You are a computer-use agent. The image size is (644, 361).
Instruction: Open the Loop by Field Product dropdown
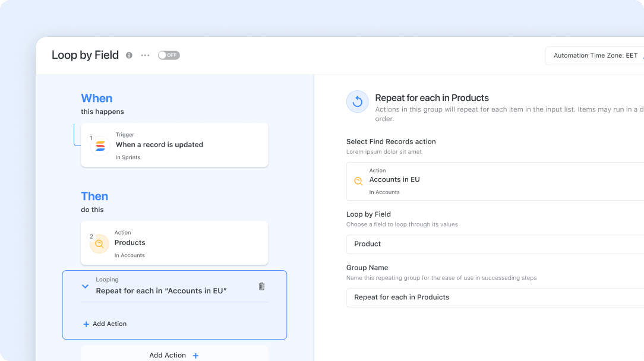coord(495,244)
